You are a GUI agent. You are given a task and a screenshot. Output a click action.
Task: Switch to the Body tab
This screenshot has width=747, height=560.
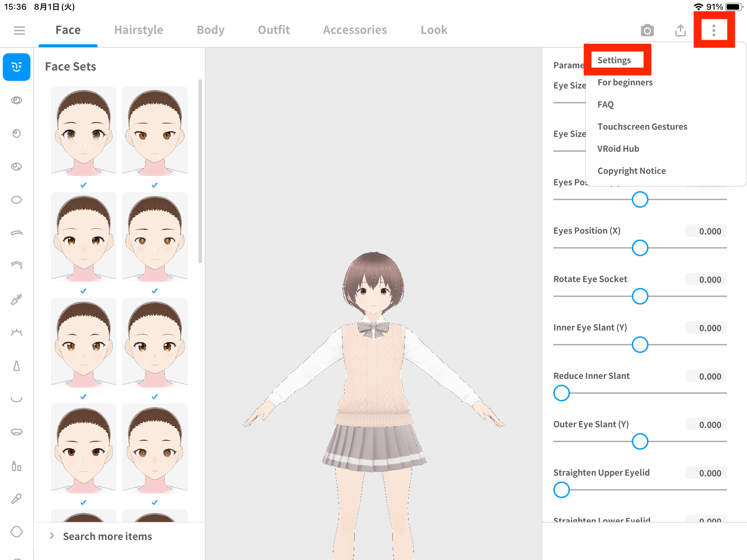click(x=211, y=30)
